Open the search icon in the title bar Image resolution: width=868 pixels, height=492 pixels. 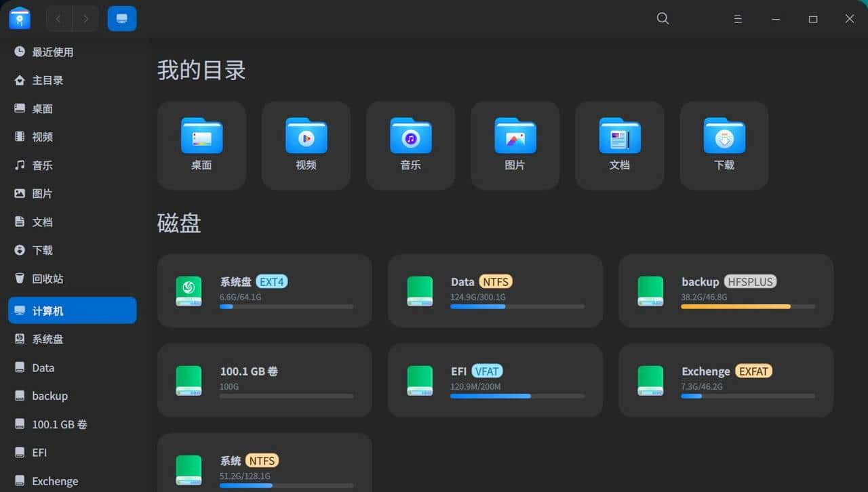(x=663, y=18)
